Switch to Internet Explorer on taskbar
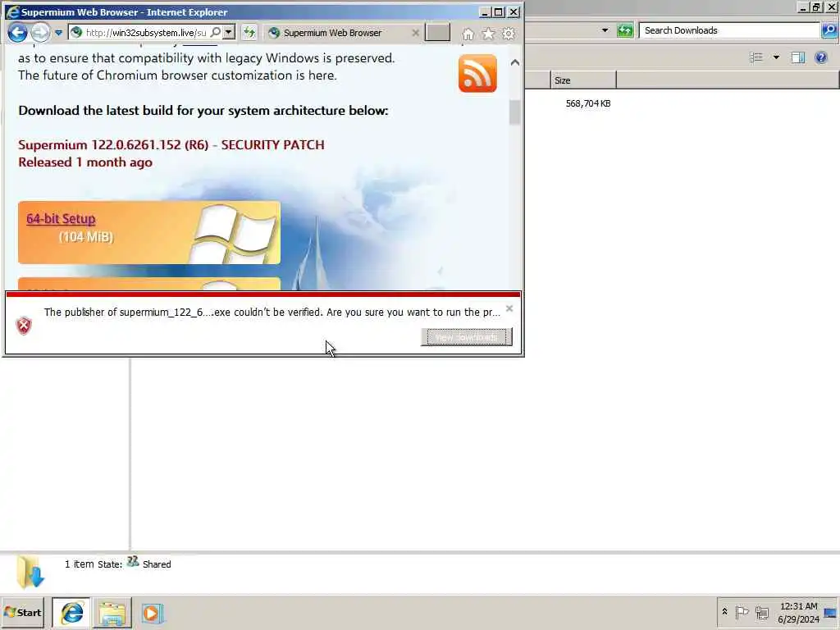Screen dimensions: 840x630 [71, 612]
